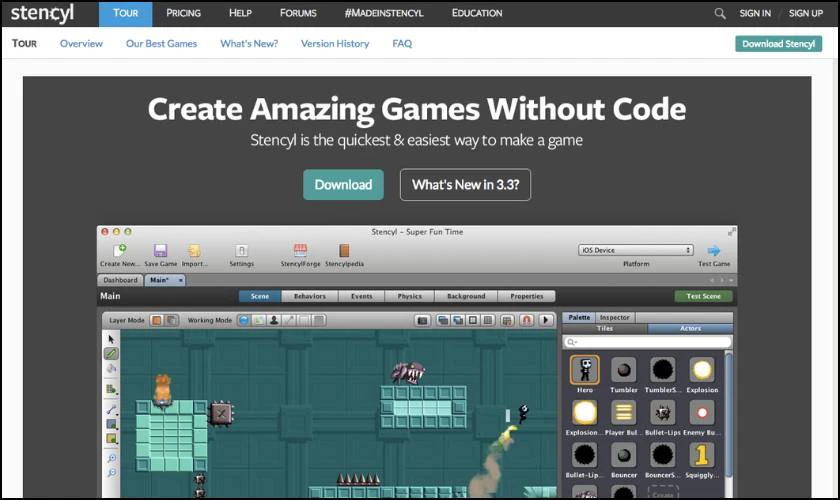This screenshot has width=840, height=500.
Task: Show the Tiles palette section
Action: click(605, 329)
